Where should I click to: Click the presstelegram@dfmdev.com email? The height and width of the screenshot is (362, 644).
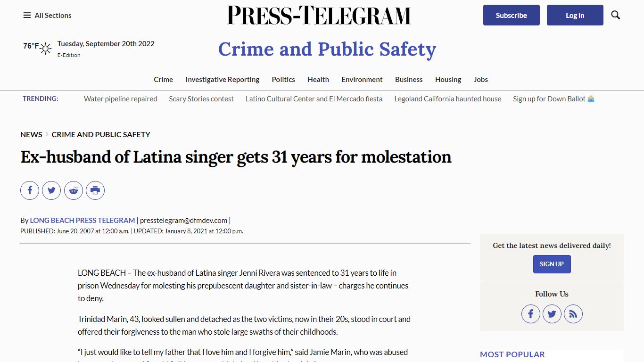pyautogui.click(x=184, y=220)
